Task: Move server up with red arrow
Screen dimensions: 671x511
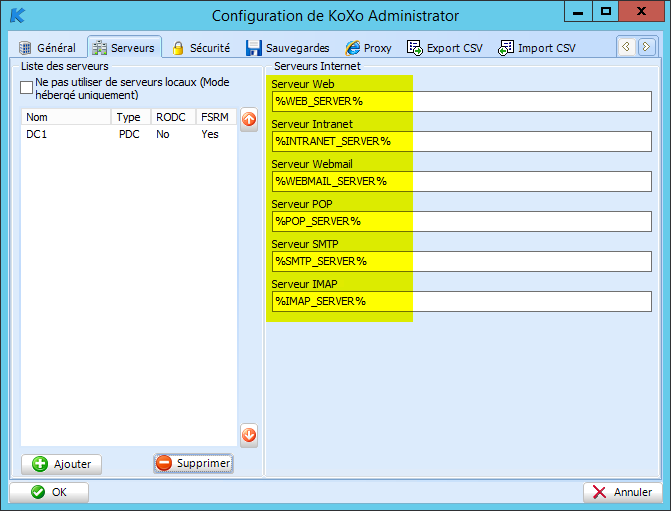Action: 249,119
